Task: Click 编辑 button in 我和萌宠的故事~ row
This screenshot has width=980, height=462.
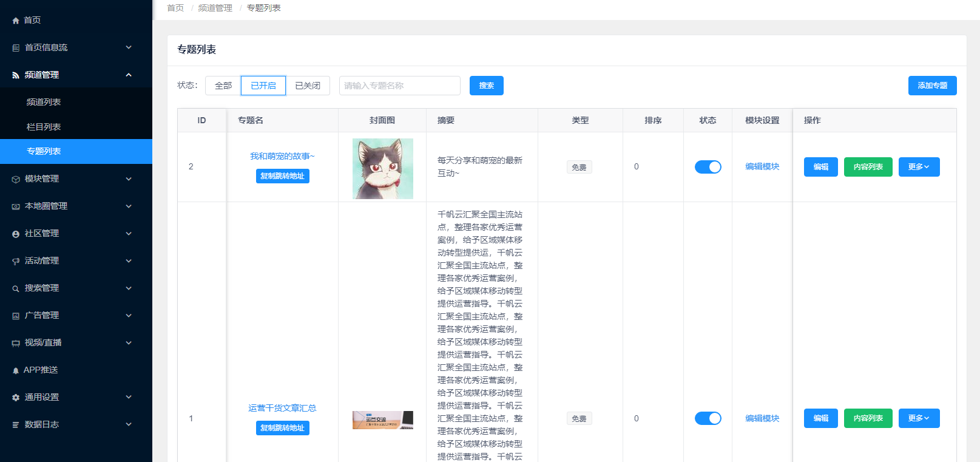Action: [821, 167]
